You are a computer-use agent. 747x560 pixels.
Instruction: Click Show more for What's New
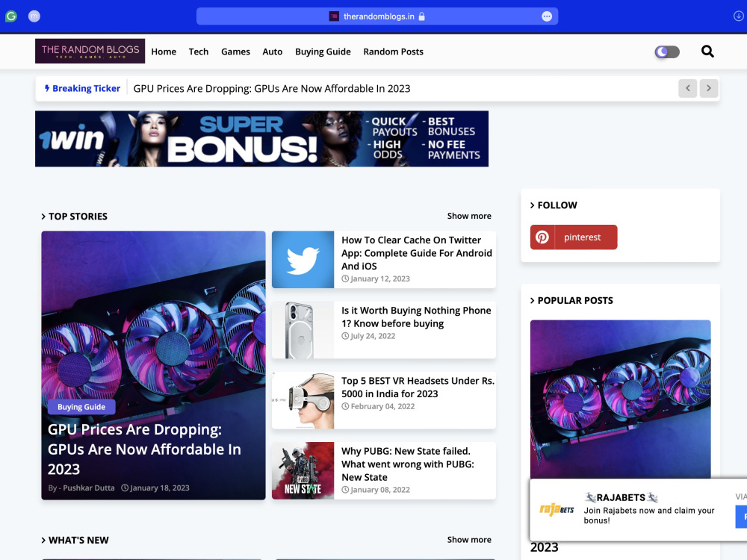[469, 540]
